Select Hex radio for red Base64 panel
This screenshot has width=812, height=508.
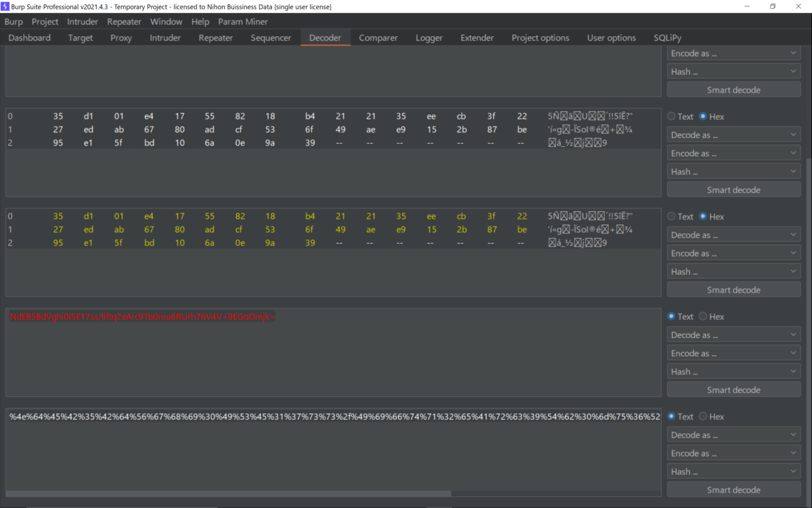coord(711,316)
